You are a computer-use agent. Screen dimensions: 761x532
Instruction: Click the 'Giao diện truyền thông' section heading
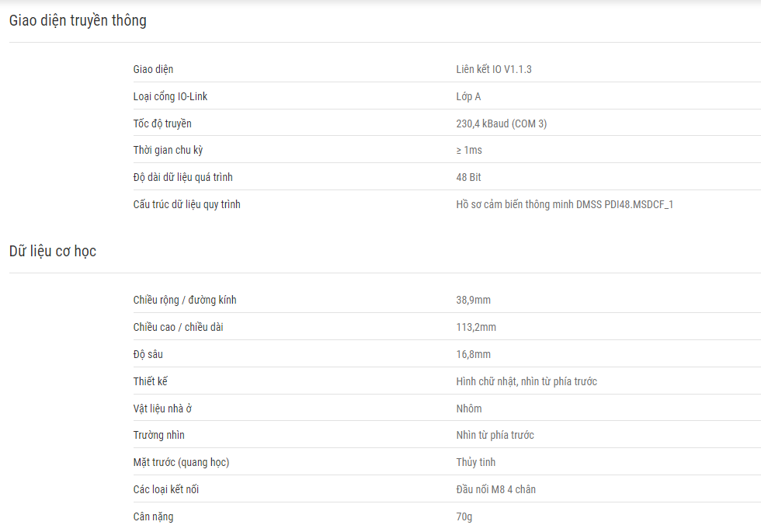[x=78, y=20]
